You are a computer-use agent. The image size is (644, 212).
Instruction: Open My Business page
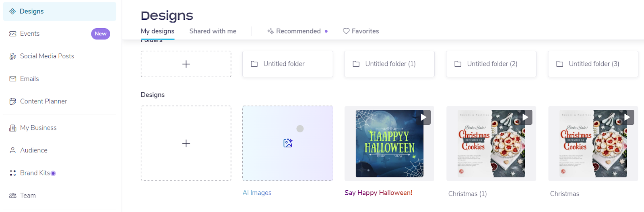pyautogui.click(x=60, y=128)
